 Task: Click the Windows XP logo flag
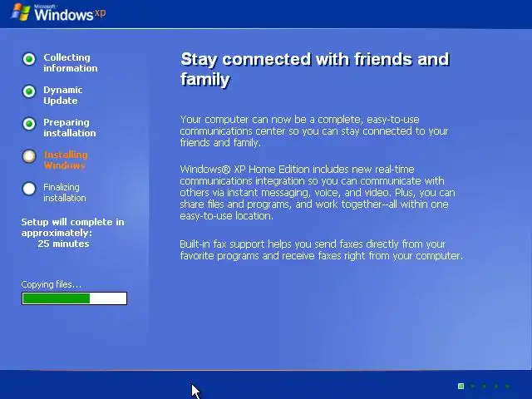tap(21, 12)
